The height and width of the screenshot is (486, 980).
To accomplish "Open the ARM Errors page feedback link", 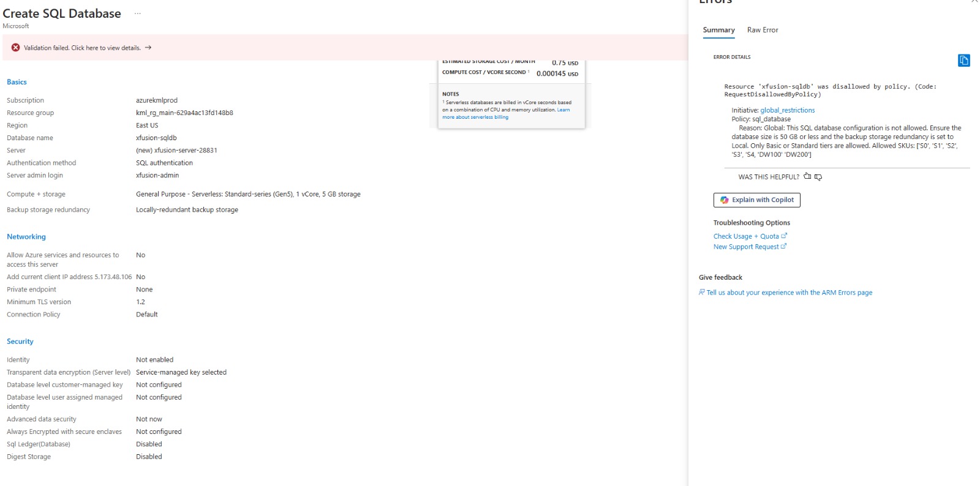I will click(x=786, y=293).
